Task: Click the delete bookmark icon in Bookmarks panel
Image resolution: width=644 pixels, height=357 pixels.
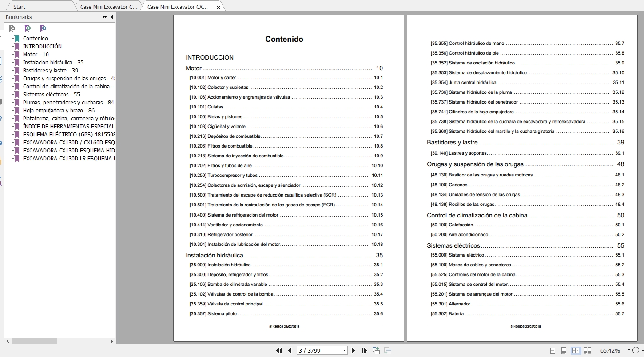Action: click(x=12, y=28)
